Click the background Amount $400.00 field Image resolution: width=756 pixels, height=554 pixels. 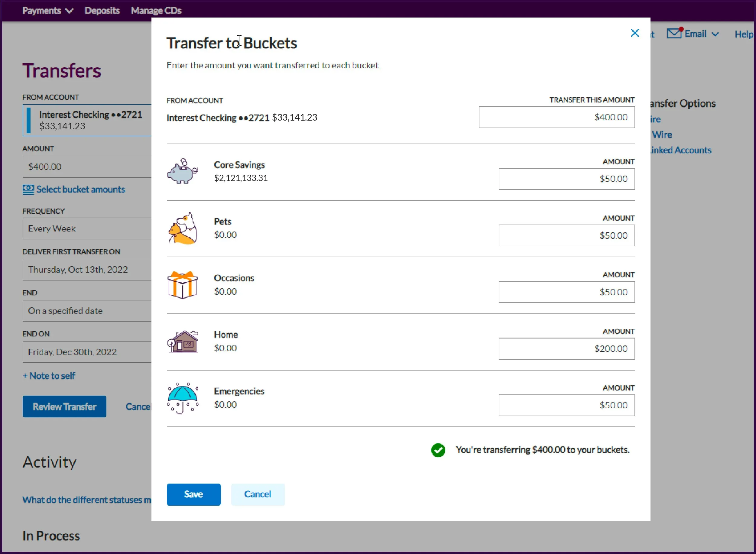tap(87, 167)
